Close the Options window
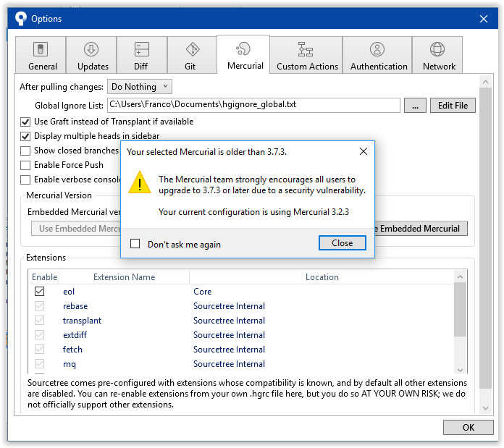 (x=484, y=19)
